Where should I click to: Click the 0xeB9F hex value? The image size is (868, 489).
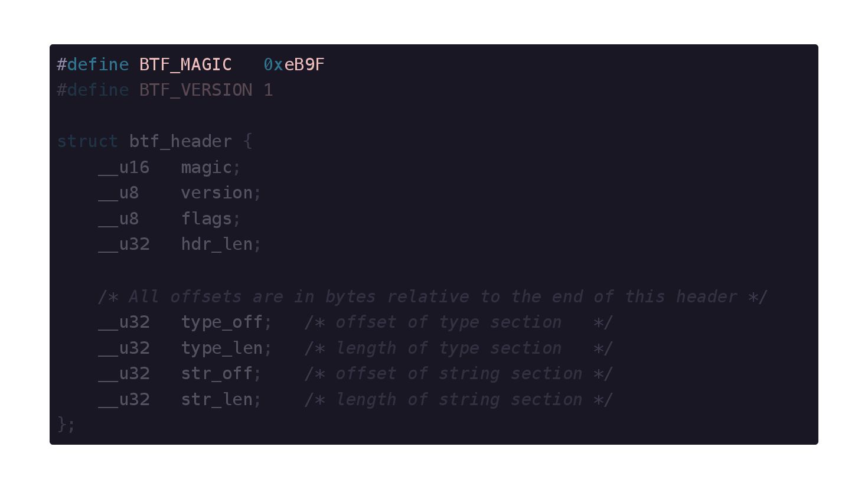[294, 64]
